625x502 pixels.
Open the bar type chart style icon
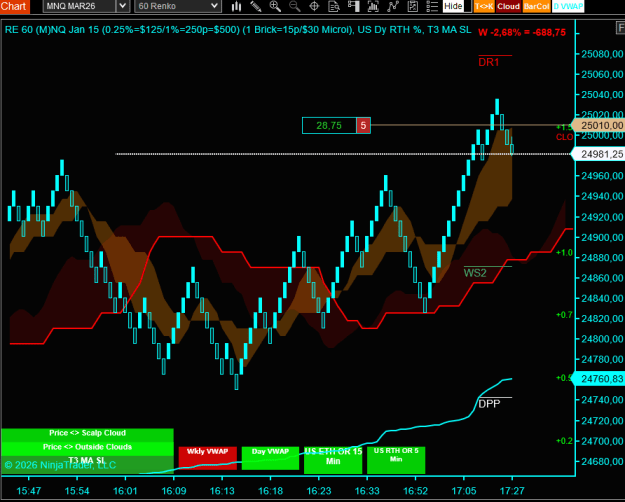coord(236,6)
